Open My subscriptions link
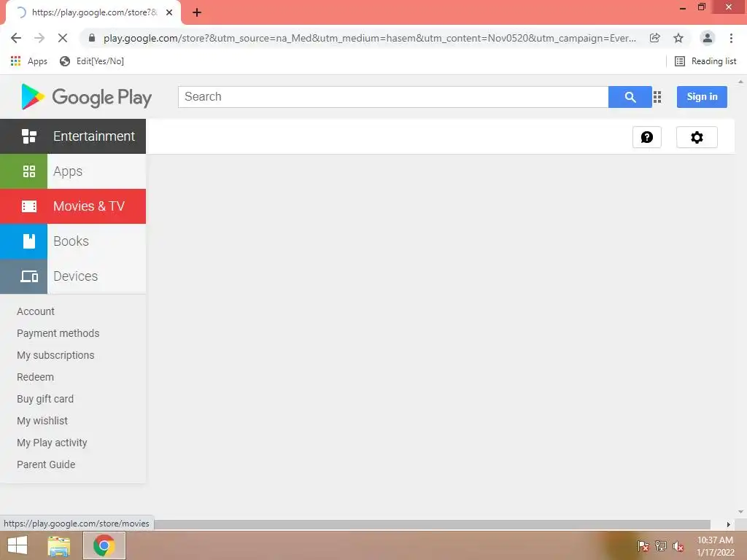The image size is (747, 560). tap(55, 355)
